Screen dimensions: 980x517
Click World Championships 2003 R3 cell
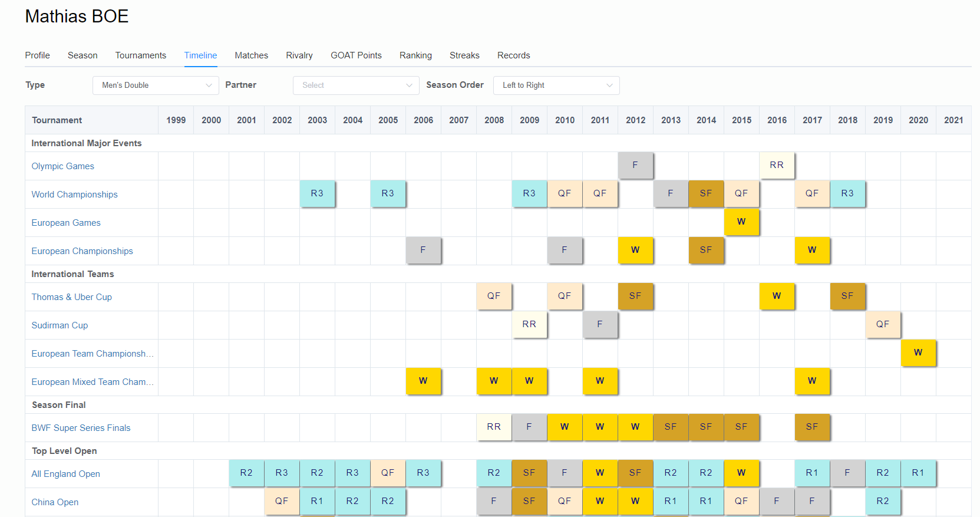pos(317,193)
